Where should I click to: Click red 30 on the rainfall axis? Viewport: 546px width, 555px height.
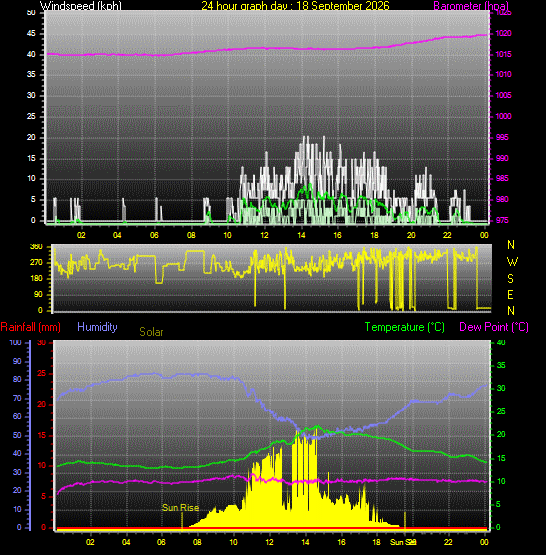pyautogui.click(x=42, y=342)
